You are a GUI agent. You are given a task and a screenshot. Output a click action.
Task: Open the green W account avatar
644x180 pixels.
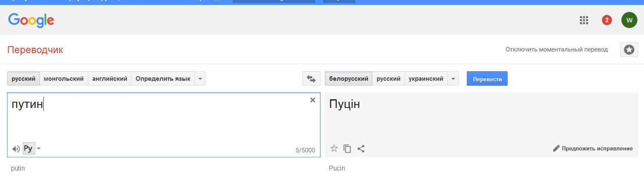click(629, 20)
